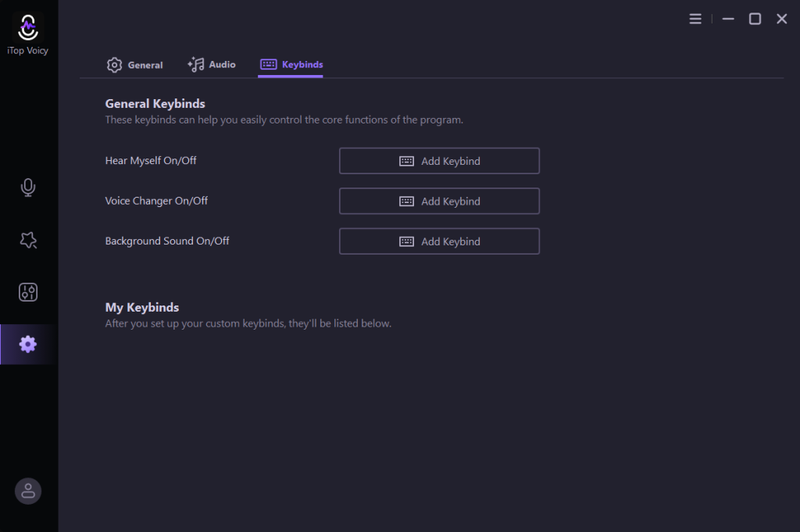The image size is (800, 532).
Task: Select the settings gear in sidebar
Action: (x=28, y=344)
